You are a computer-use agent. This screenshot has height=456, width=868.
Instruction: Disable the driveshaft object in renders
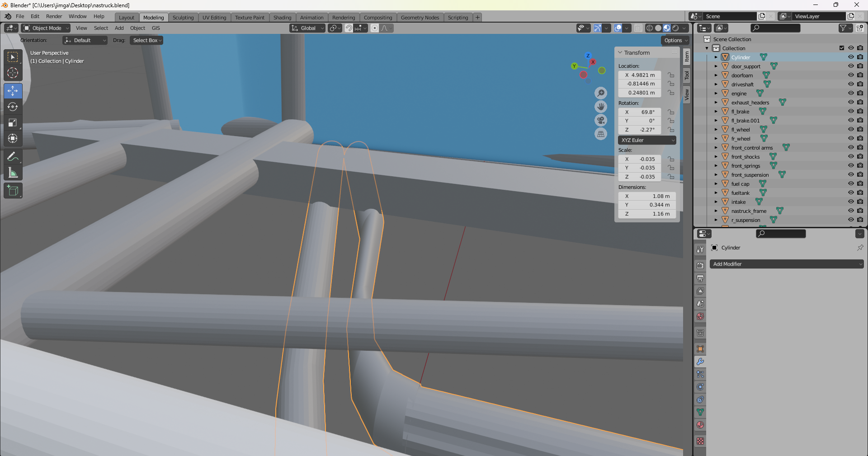(x=860, y=84)
